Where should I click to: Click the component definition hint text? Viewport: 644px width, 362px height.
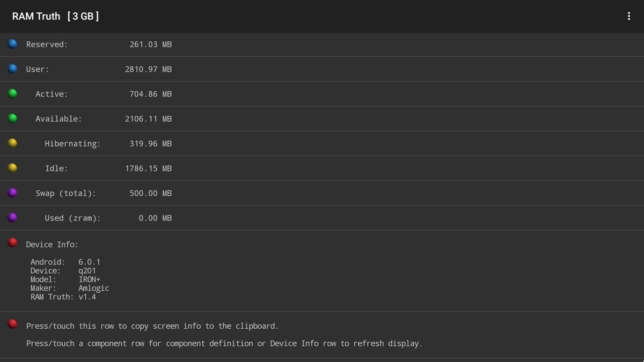click(x=224, y=344)
